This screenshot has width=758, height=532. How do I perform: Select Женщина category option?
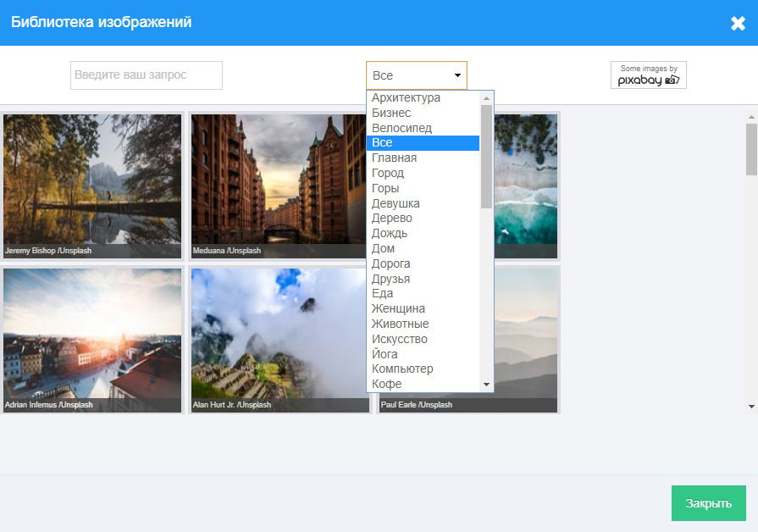[423, 308]
